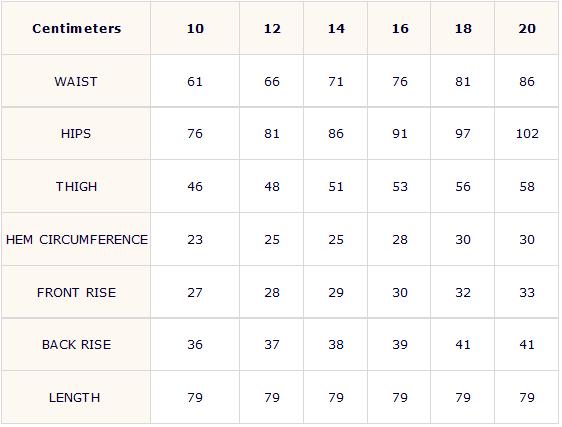
Task: Click the LENGTH row label
Action: 75,398
